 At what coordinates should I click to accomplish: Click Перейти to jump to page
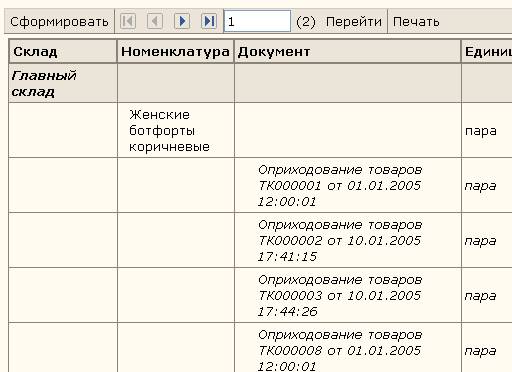[x=354, y=22]
